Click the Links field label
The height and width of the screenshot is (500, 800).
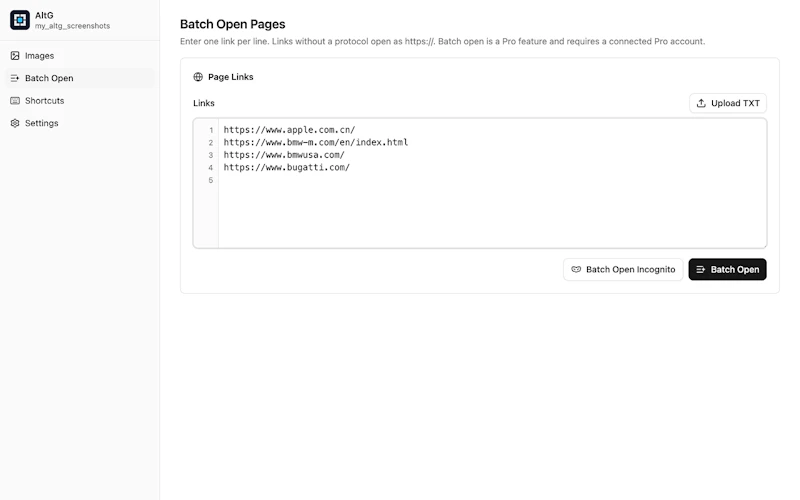[x=204, y=103]
